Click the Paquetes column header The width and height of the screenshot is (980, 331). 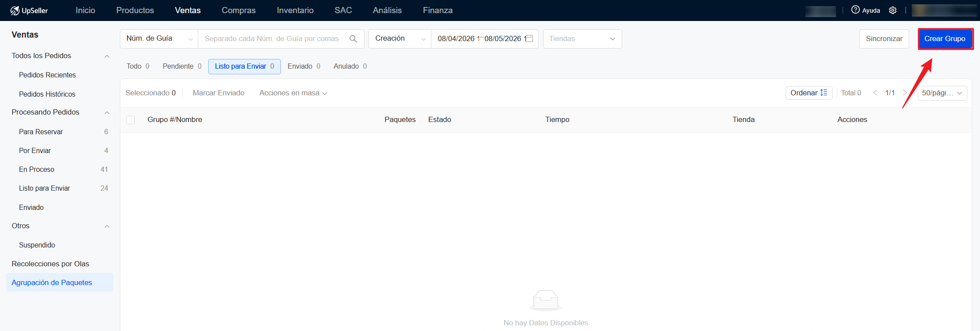coord(400,120)
